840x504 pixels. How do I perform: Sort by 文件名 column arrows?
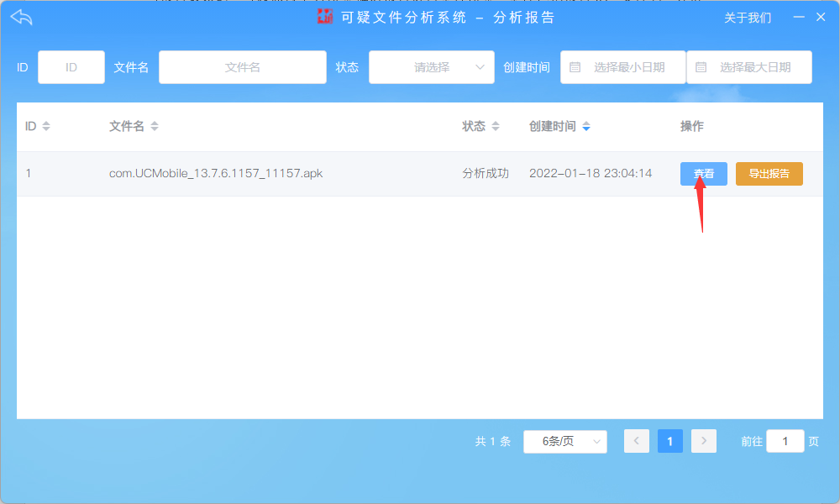tap(155, 126)
